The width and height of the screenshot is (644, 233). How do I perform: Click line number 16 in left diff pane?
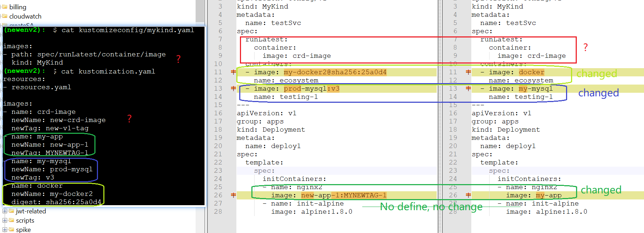(x=218, y=113)
